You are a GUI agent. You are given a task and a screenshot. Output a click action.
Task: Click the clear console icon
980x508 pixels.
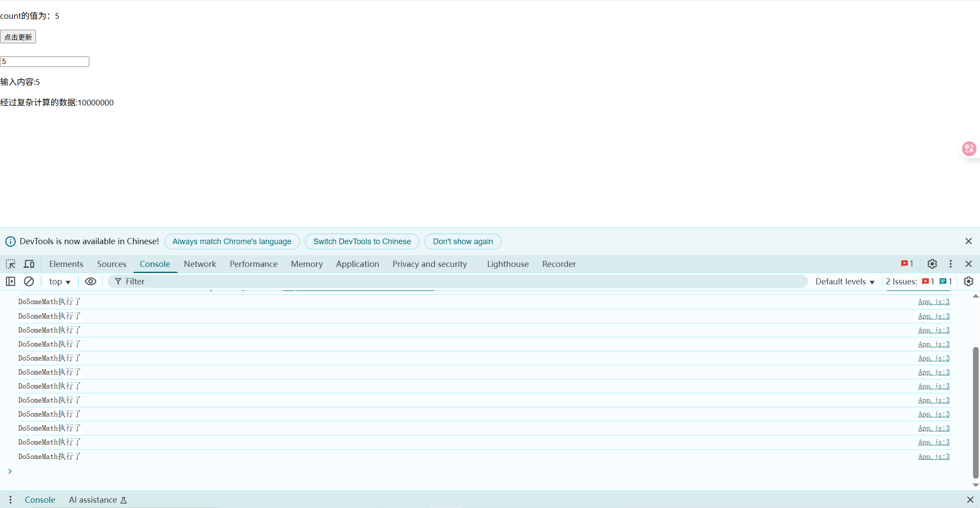coord(29,281)
